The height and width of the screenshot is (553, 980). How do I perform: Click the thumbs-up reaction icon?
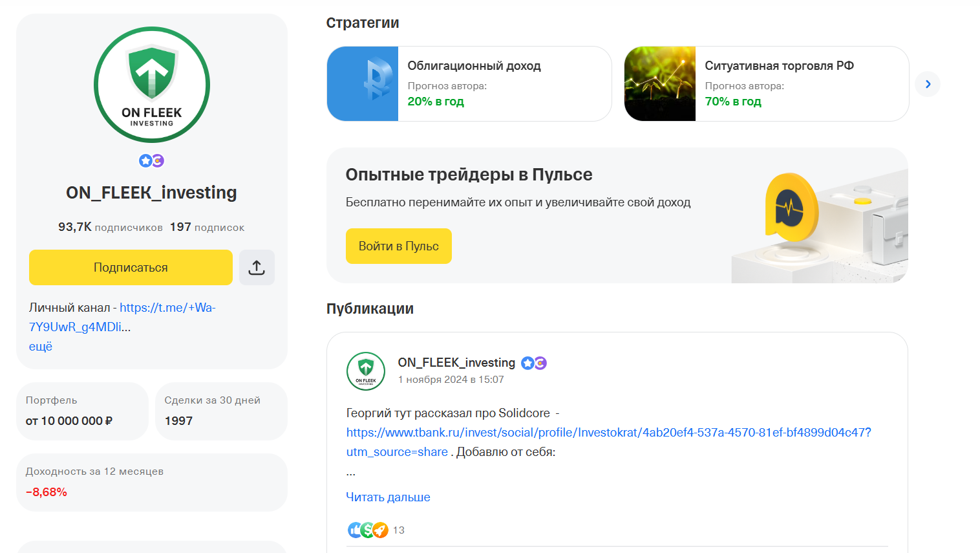pyautogui.click(x=355, y=530)
